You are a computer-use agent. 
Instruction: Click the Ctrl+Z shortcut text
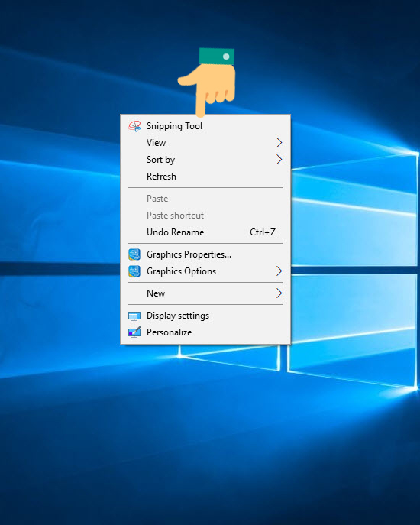coord(263,232)
